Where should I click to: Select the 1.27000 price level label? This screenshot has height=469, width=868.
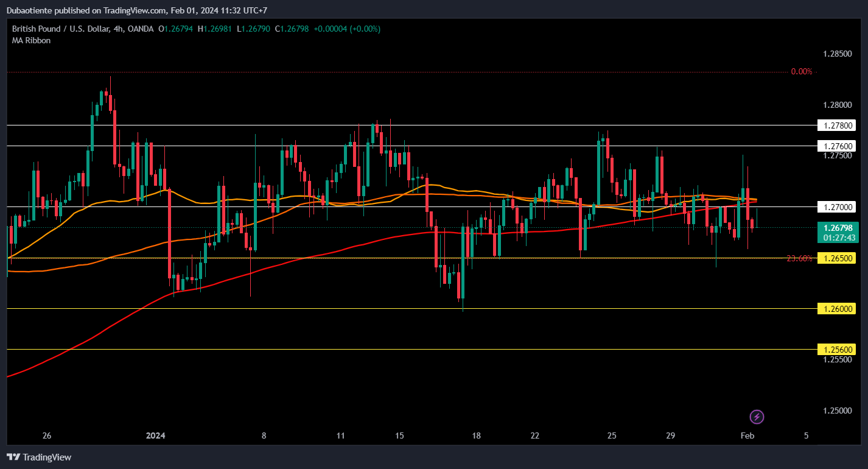tap(838, 207)
